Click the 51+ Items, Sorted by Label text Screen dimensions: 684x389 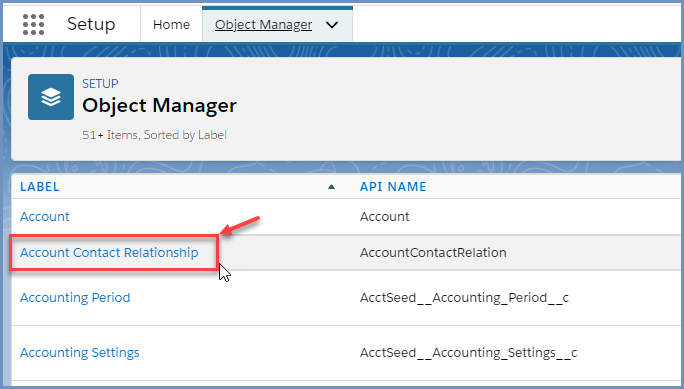154,135
